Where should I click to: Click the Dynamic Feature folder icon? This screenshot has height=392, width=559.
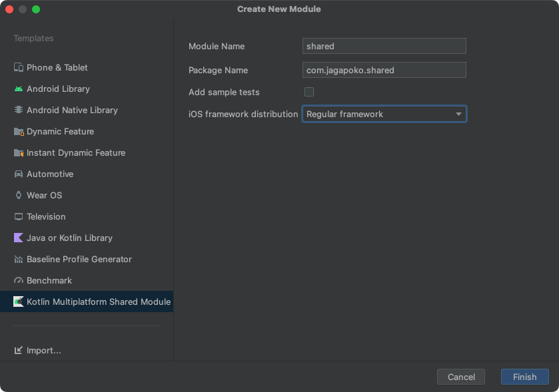(x=19, y=132)
